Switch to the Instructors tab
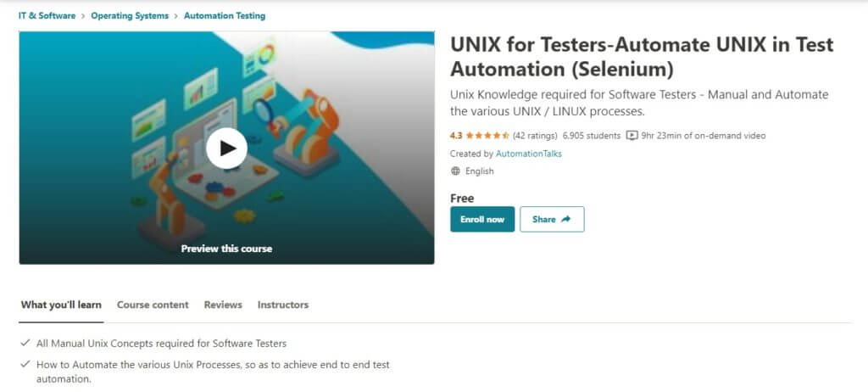 click(x=283, y=305)
